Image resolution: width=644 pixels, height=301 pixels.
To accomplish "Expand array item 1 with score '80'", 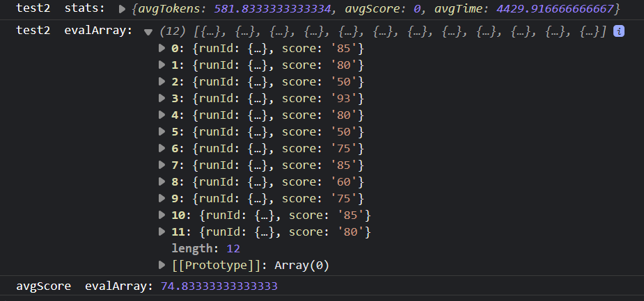I will coord(163,65).
